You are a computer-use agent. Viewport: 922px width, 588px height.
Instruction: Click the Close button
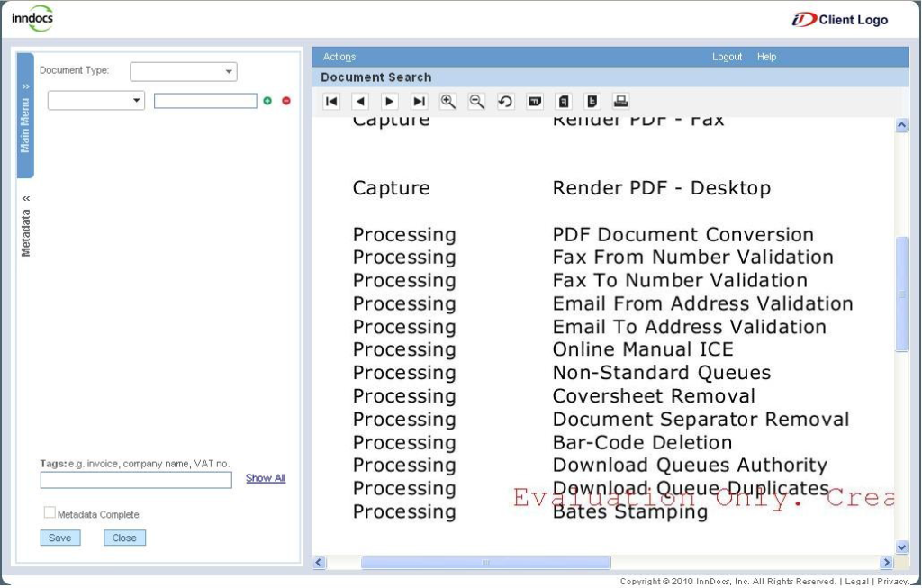(124, 538)
